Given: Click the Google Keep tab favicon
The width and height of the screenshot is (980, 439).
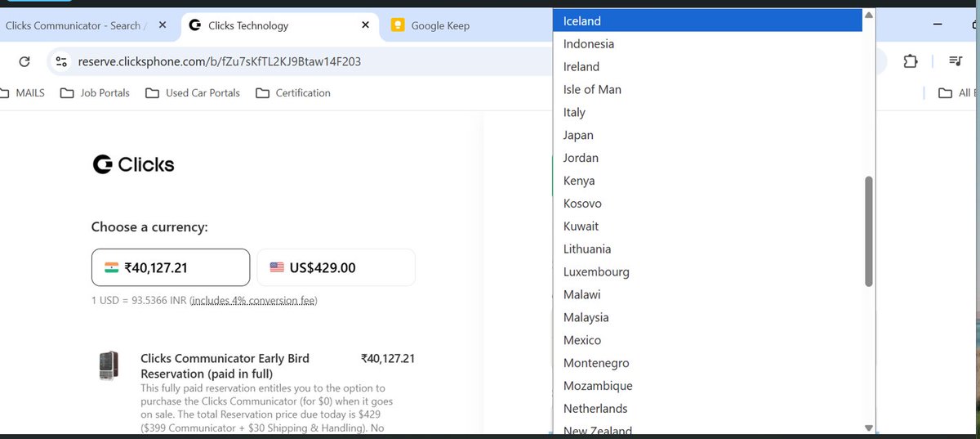Looking at the screenshot, I should tap(398, 25).
